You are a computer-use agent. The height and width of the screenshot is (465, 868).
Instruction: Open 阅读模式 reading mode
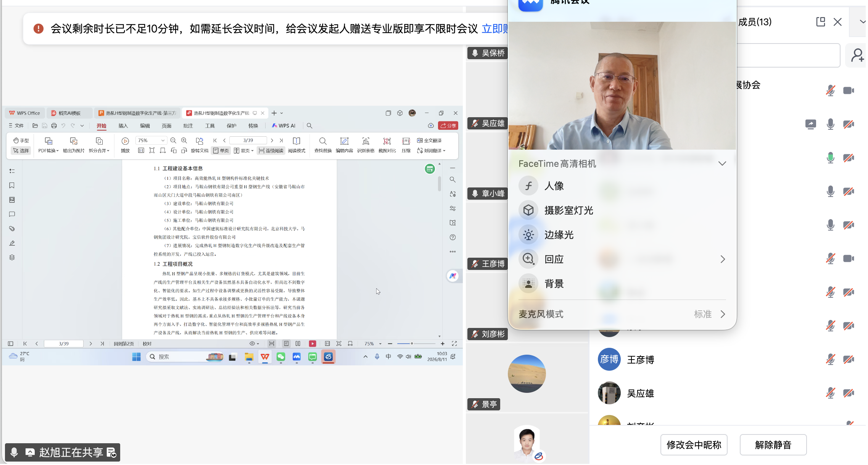[296, 145]
